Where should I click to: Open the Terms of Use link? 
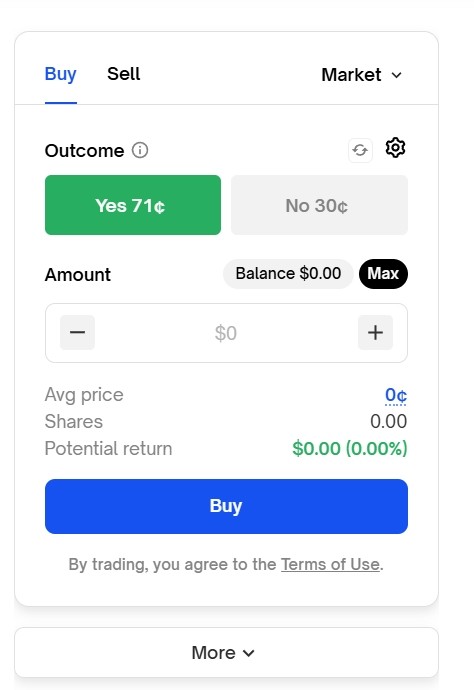[x=330, y=565]
